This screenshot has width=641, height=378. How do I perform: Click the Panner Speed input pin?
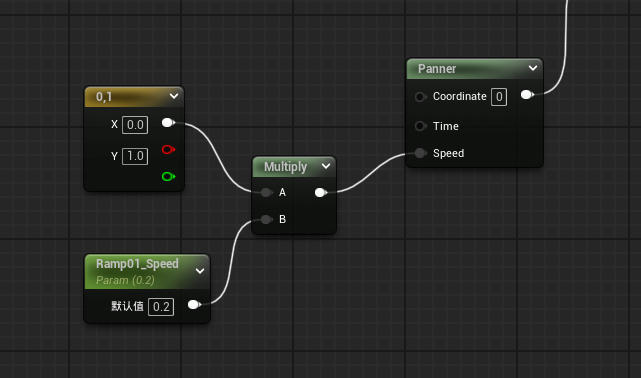pos(420,153)
